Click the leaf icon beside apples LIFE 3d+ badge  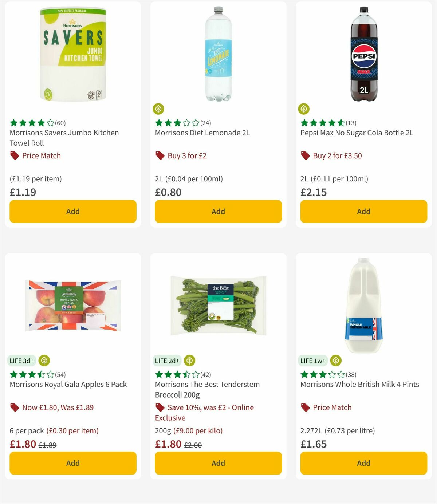[x=44, y=361]
